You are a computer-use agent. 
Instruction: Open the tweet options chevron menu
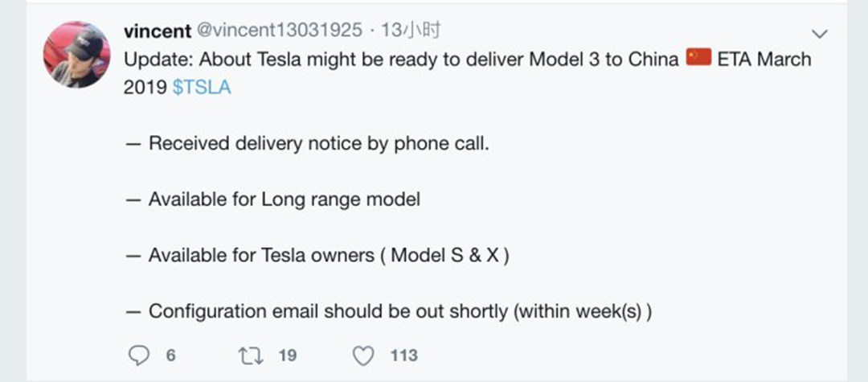820,34
